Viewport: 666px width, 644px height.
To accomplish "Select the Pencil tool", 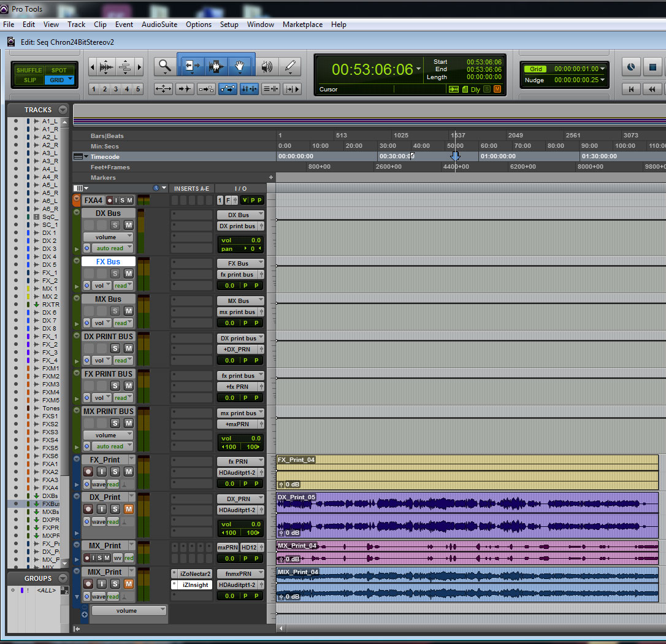I will pos(290,66).
